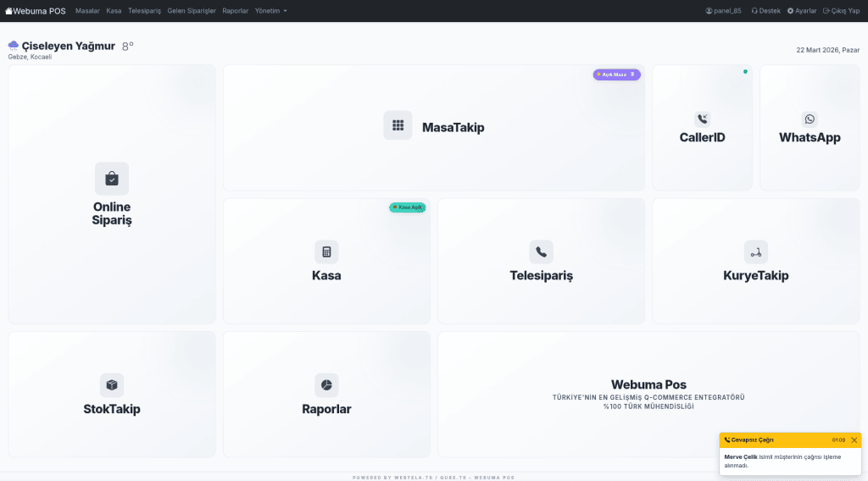Click the WhatsApp title text
Screen dimensions: 868x481
810,138
